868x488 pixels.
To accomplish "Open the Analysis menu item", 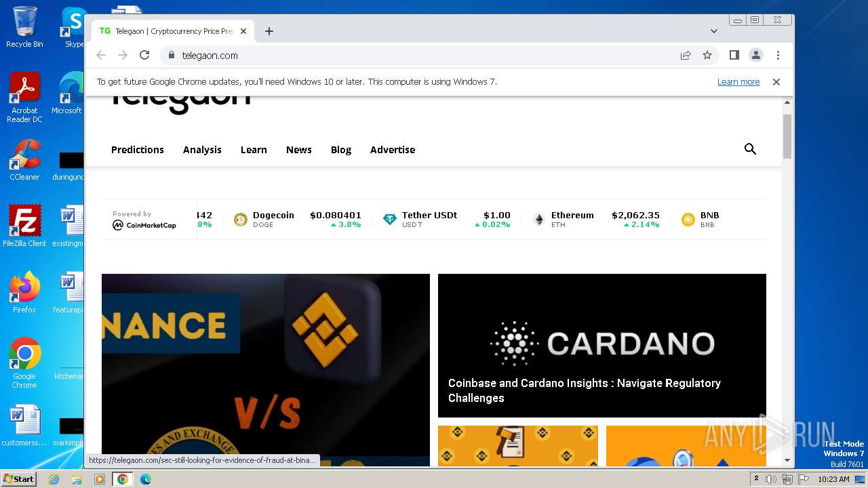I will tap(202, 150).
